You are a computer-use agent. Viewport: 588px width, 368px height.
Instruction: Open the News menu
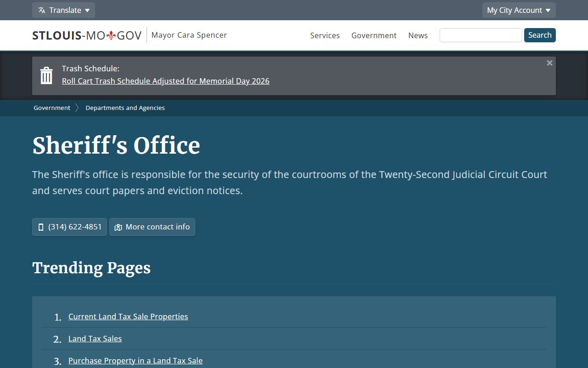click(x=418, y=35)
